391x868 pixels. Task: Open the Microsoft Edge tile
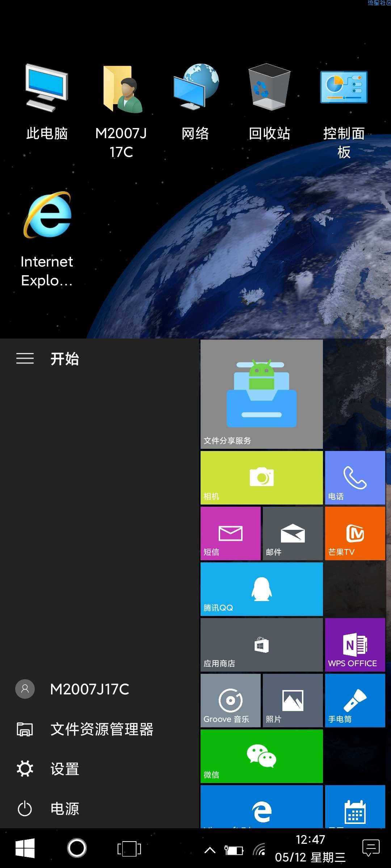click(262, 807)
